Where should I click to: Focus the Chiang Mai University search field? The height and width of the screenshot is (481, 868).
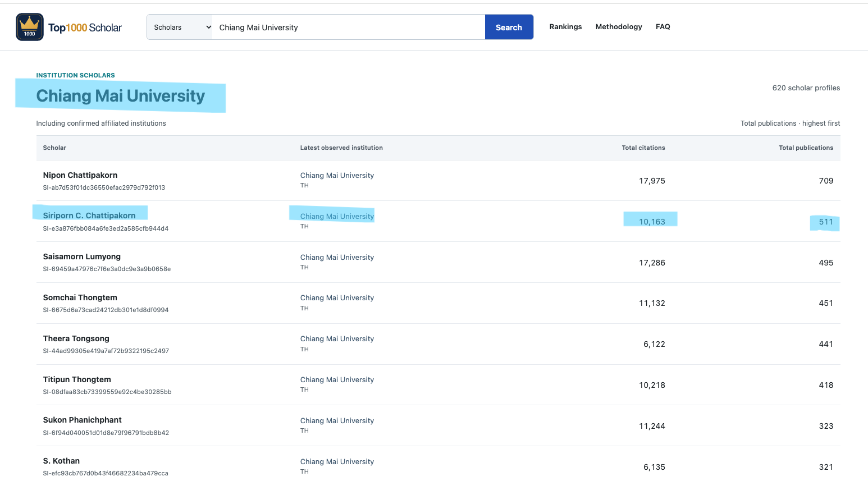[348, 27]
